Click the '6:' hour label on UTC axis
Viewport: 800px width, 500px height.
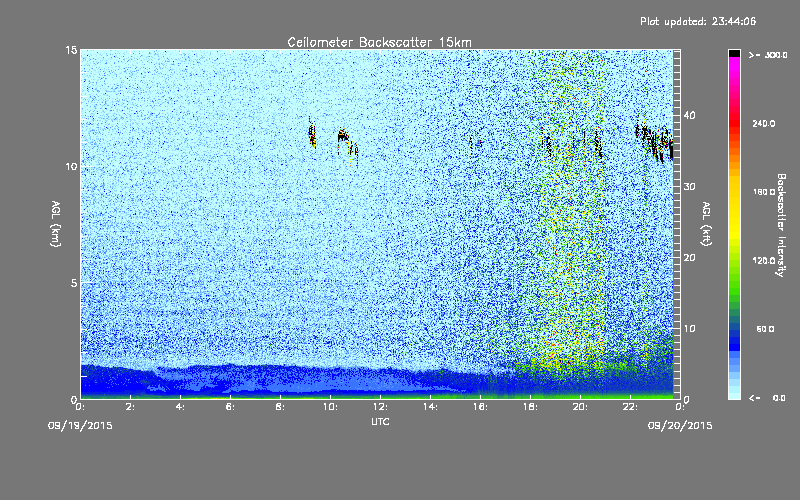[231, 407]
